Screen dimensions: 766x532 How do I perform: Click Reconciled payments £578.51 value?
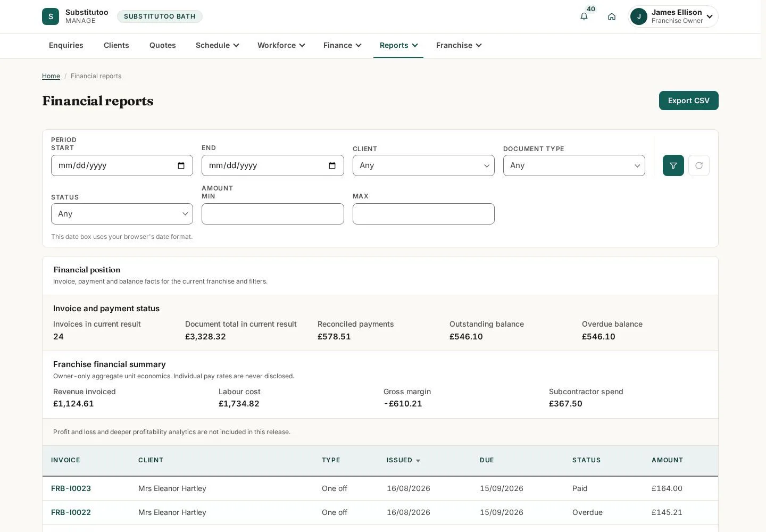point(334,337)
